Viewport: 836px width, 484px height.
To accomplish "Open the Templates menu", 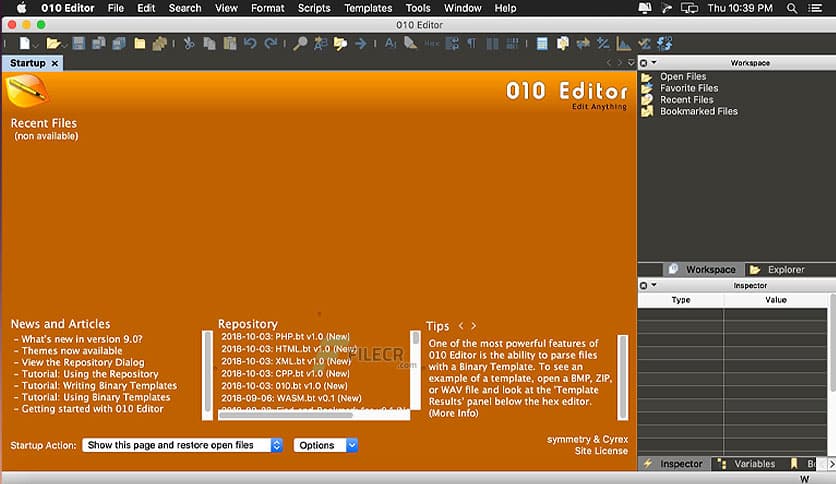I will (x=368, y=8).
